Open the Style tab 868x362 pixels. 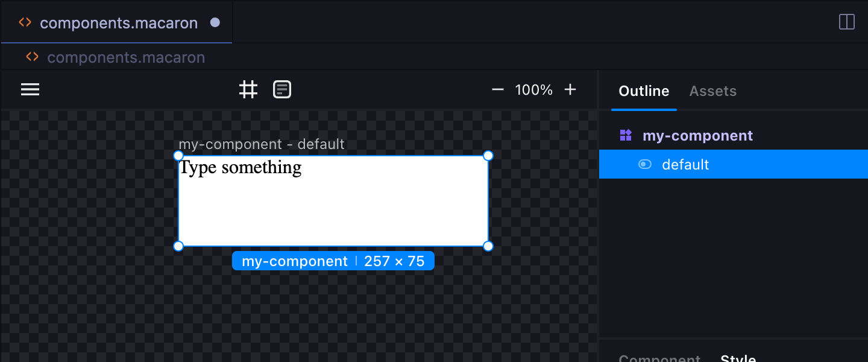coord(738,358)
